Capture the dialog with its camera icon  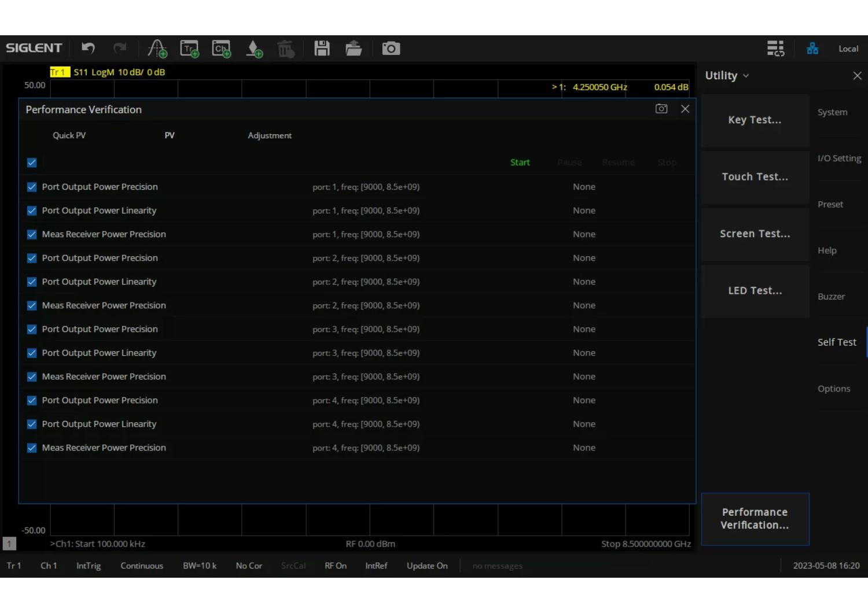(x=661, y=109)
